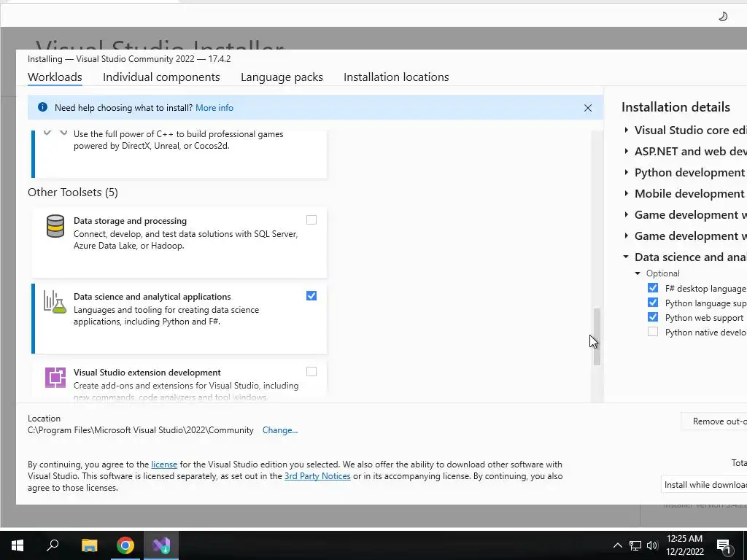Check Python native development option
Screen dimensions: 747x560
(x=653, y=332)
